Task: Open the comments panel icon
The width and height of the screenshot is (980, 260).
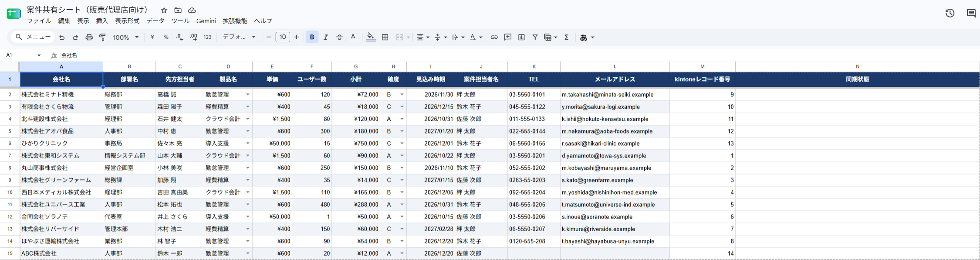Action: [971, 13]
